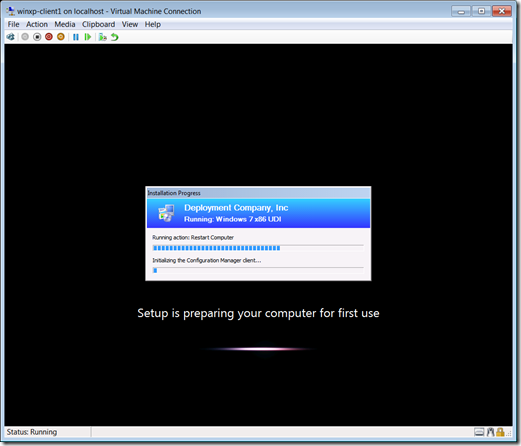Viewport: 521px width, 446px height.
Task: Open the File menu
Action: click(x=14, y=24)
